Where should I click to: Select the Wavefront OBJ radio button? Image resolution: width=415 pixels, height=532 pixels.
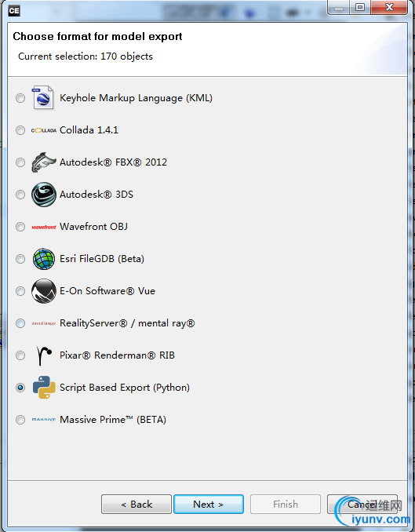[x=20, y=227]
